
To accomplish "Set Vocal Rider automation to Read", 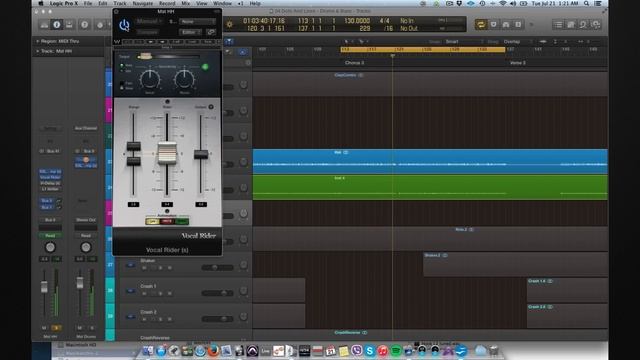I will pos(182,221).
